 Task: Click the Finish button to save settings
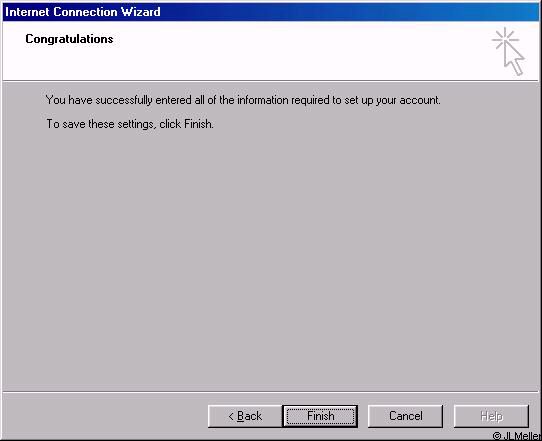pos(320,416)
